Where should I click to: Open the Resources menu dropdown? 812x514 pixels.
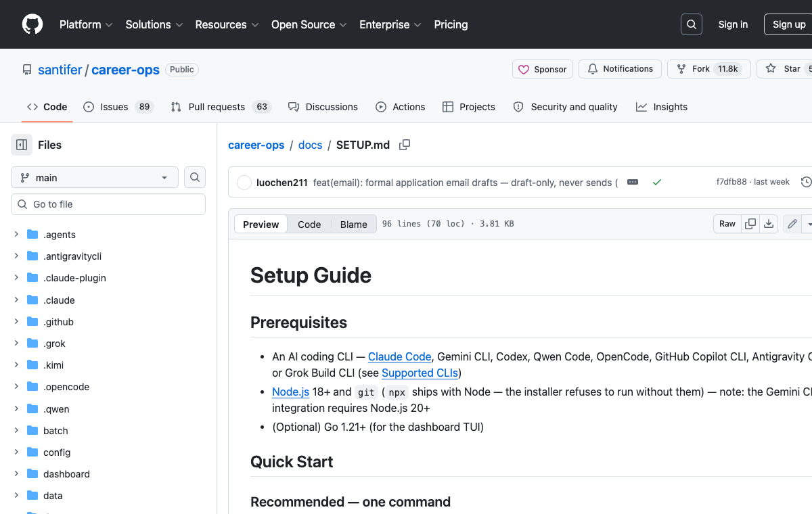[x=227, y=24]
